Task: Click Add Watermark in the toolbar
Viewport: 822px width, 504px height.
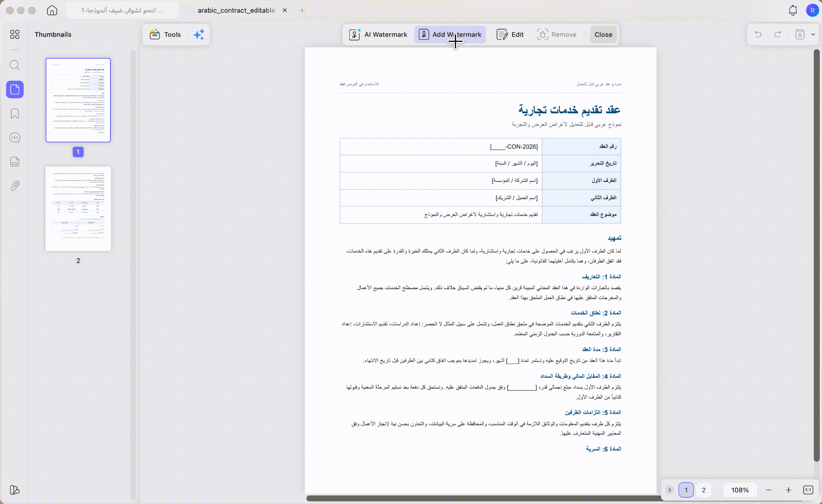Action: (x=450, y=34)
